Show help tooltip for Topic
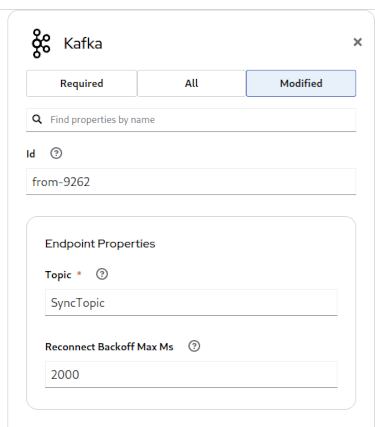 pyautogui.click(x=102, y=274)
